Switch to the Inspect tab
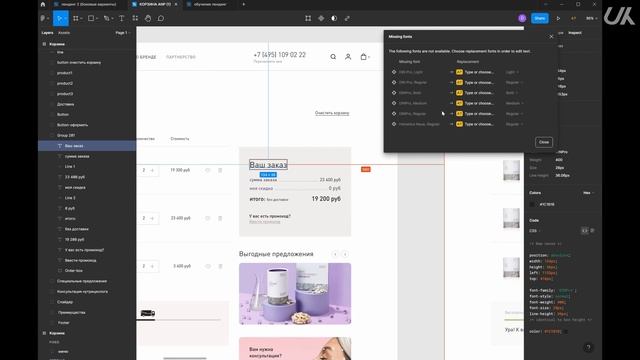The image size is (640, 360). (x=575, y=33)
